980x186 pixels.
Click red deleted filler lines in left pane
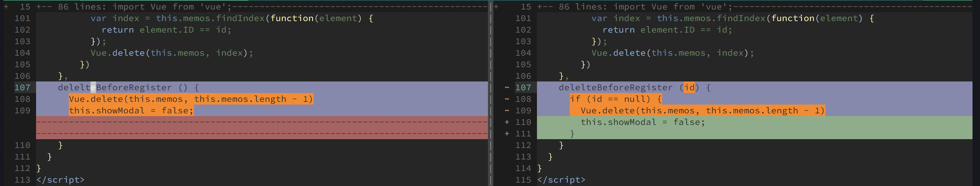pos(262,128)
